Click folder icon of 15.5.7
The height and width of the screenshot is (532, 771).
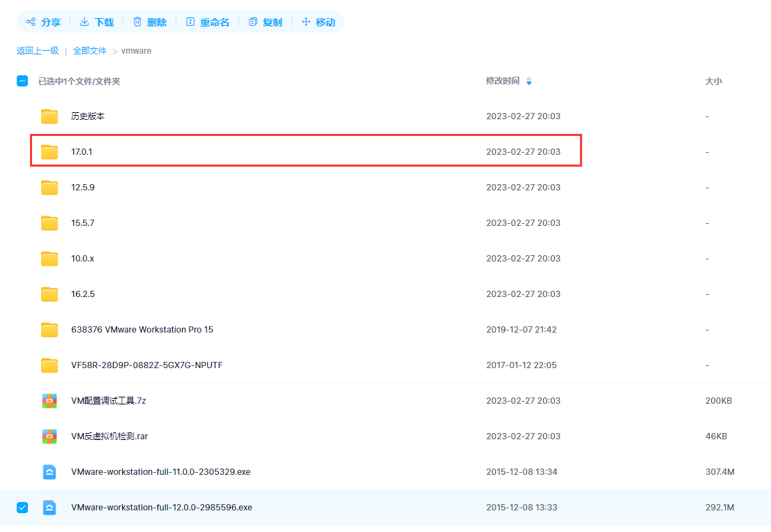pyautogui.click(x=49, y=223)
